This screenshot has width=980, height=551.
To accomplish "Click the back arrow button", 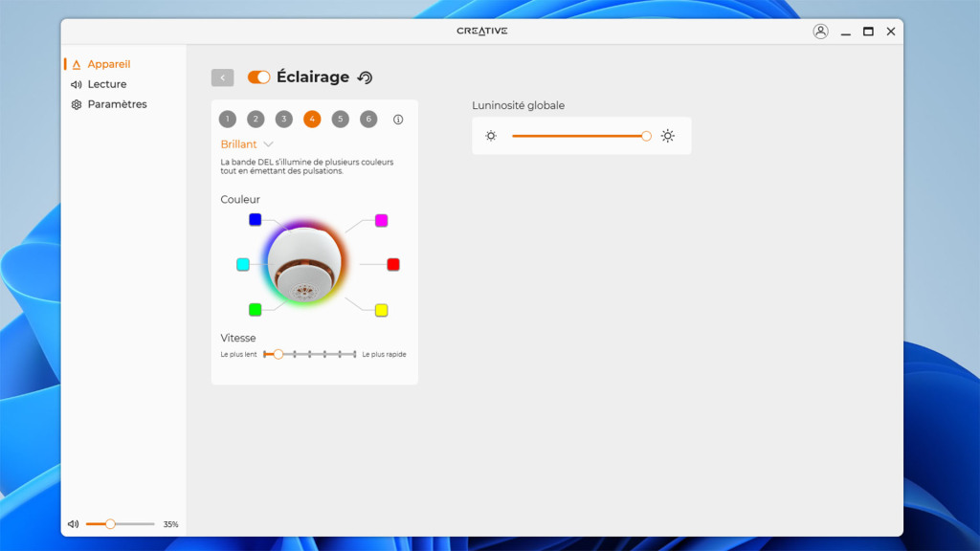I will (222, 77).
